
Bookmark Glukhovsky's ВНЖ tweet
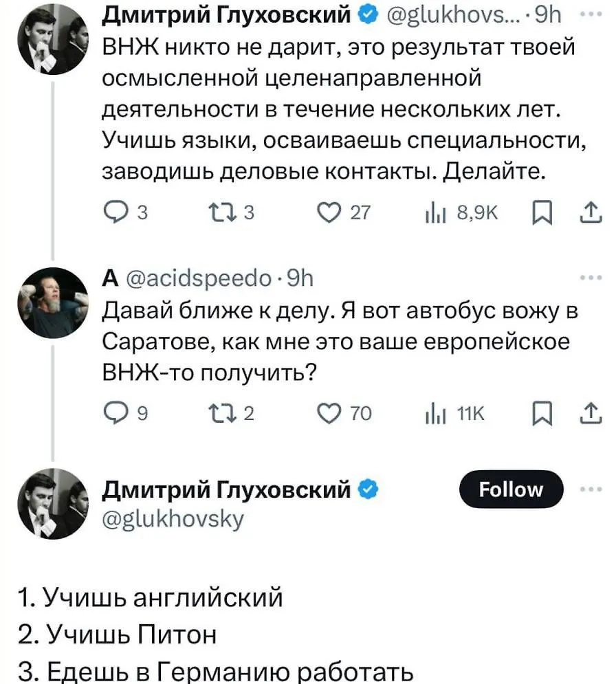[x=543, y=213]
